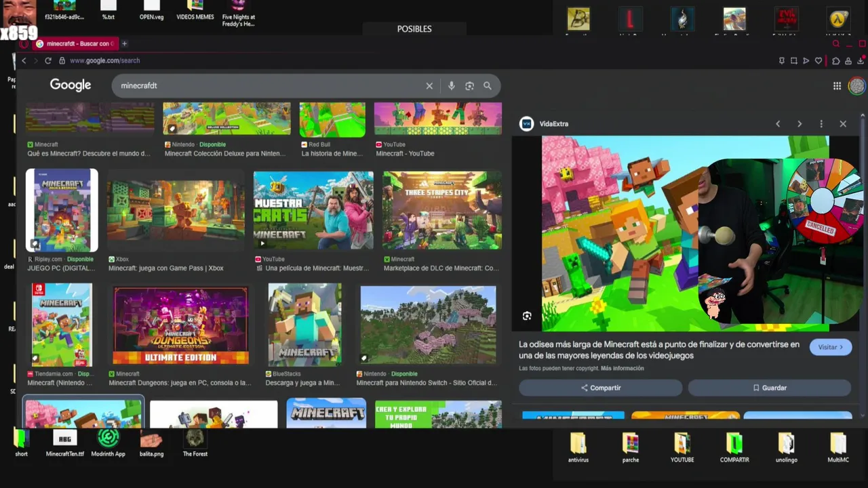Open the MultiMC desktop folder
Screen dimensions: 868x488
coord(838,448)
